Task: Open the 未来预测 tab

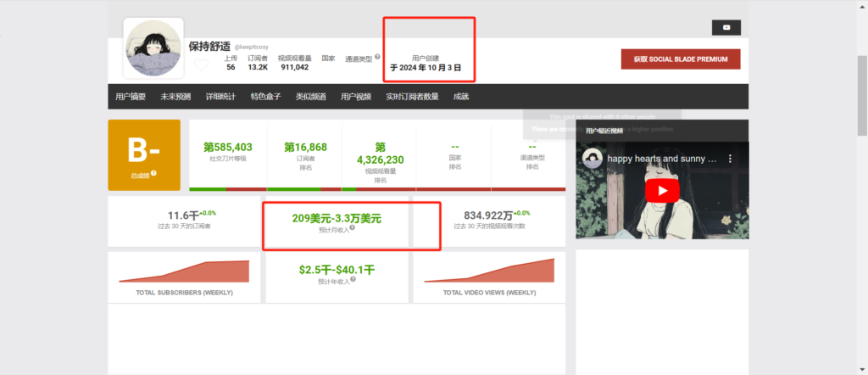Action: [175, 97]
